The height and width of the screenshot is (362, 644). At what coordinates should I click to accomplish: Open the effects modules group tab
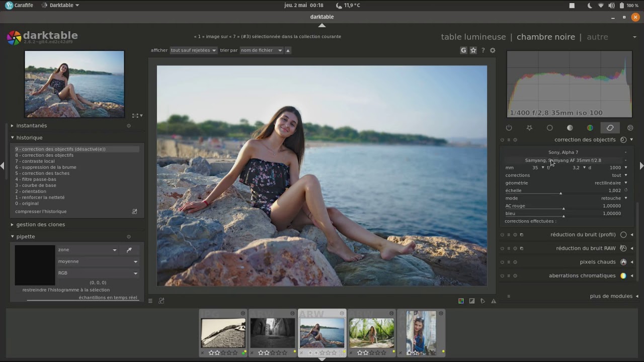pyautogui.click(x=630, y=128)
